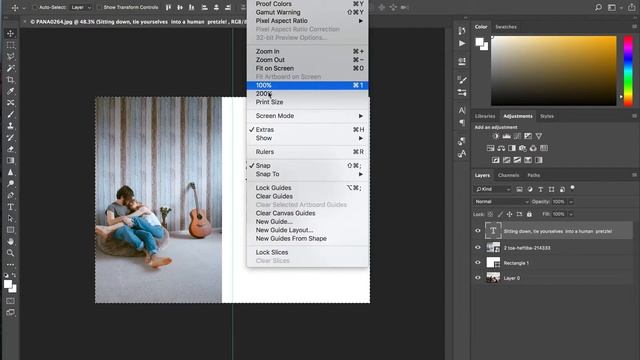
Task: Select the Lasso tool
Action: [x=11, y=56]
